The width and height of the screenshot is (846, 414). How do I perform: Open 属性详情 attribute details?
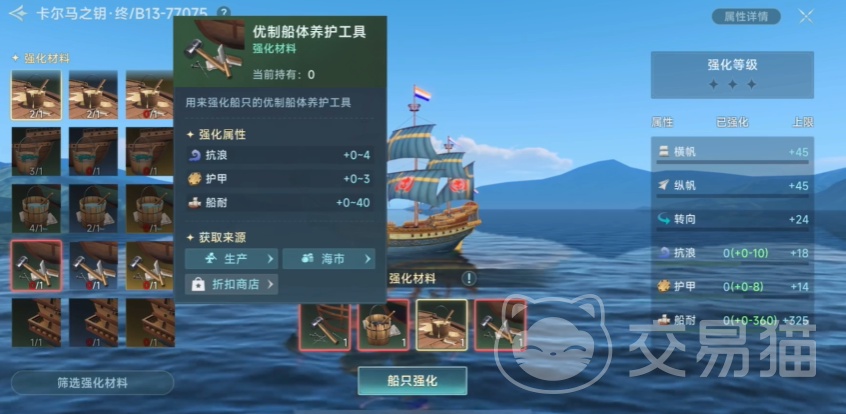[746, 16]
